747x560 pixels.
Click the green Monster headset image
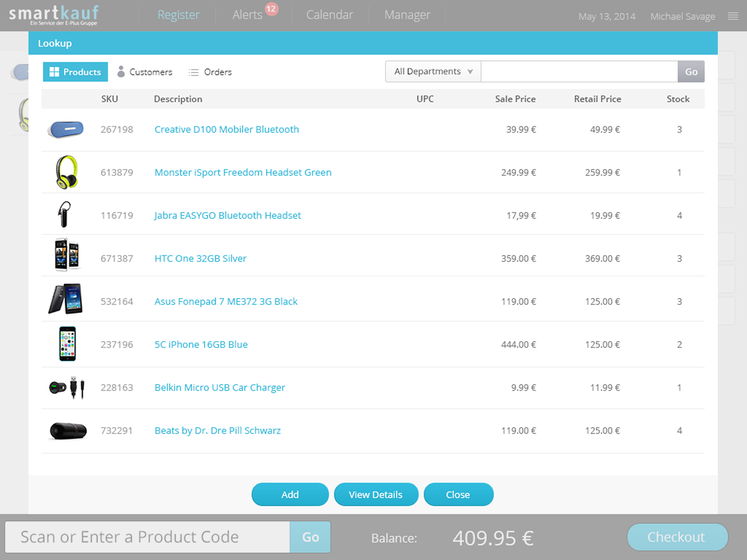click(x=67, y=172)
